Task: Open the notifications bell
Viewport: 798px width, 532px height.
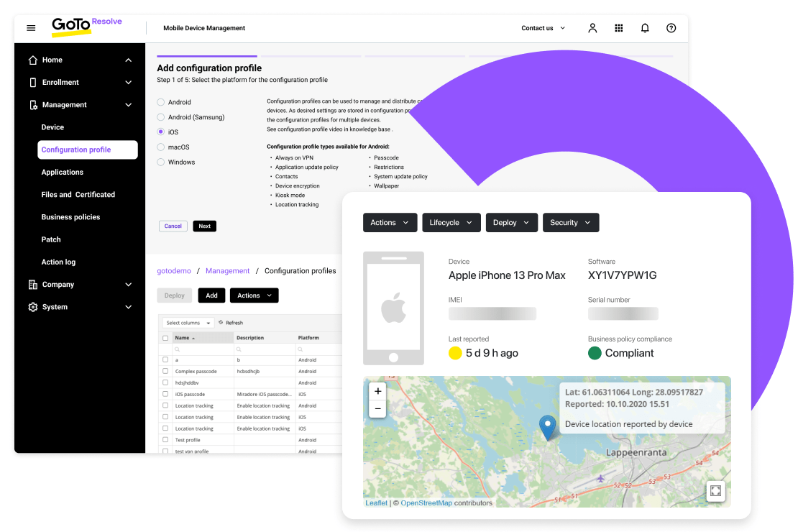Action: pyautogui.click(x=645, y=27)
